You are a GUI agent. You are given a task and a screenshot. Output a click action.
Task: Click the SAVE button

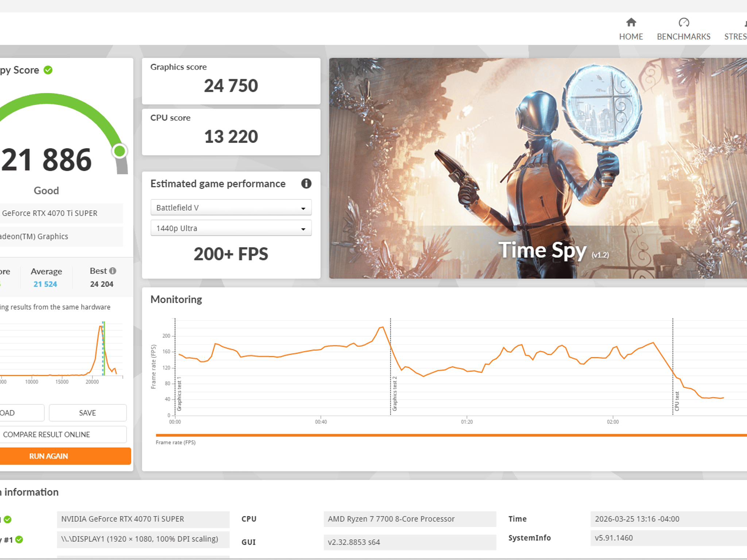click(x=88, y=413)
